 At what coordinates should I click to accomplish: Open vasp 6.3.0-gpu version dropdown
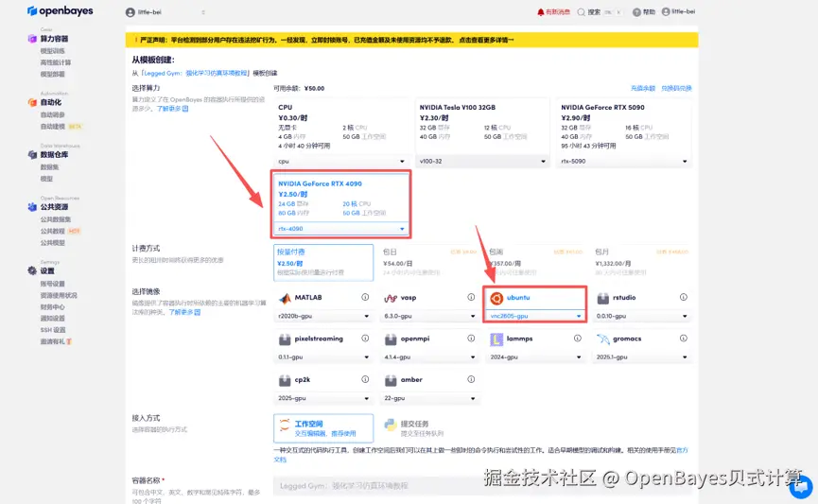click(x=429, y=316)
